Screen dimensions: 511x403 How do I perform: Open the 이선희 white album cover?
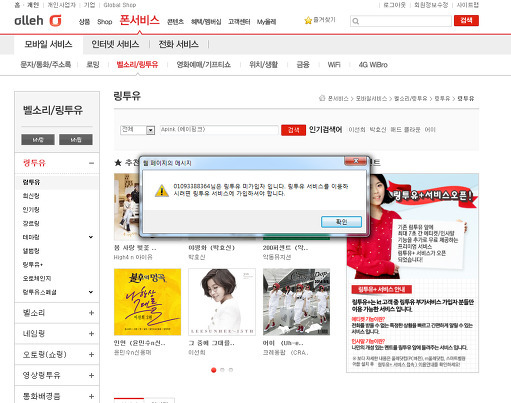coord(222,302)
